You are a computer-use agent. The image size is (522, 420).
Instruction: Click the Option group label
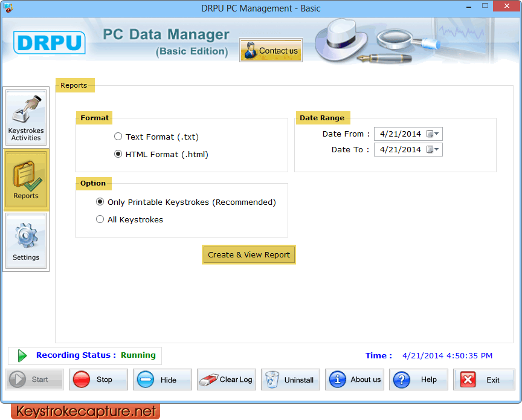click(x=93, y=183)
